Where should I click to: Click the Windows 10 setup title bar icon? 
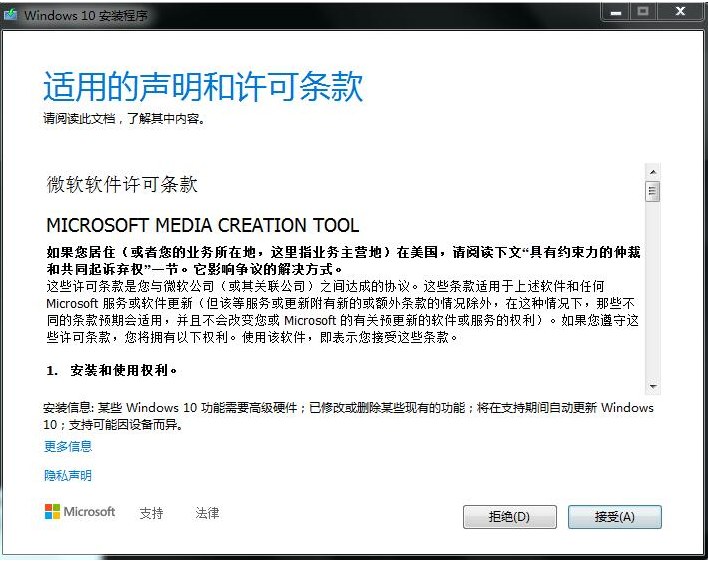10,14
